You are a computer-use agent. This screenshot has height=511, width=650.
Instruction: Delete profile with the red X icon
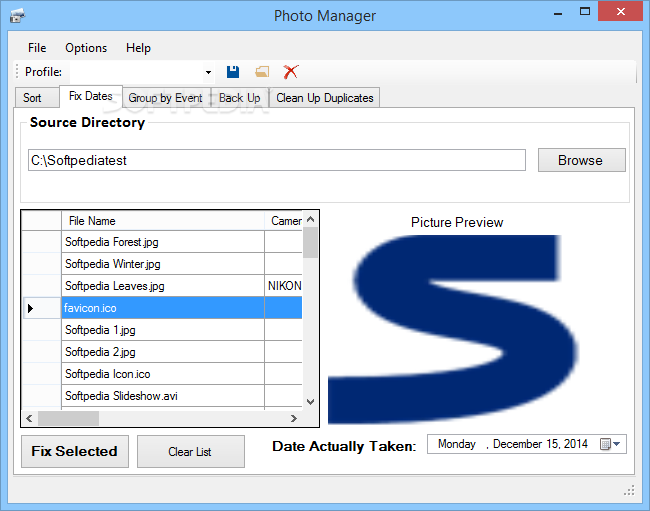point(291,72)
